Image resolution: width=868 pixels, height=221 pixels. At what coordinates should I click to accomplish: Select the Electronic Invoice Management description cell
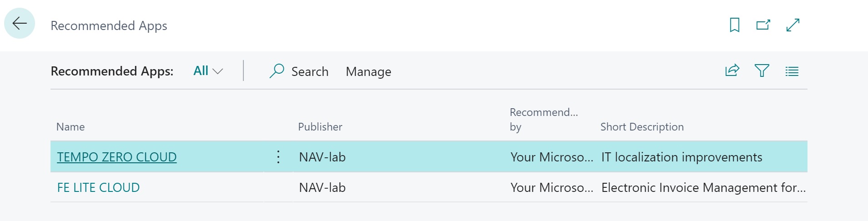[x=703, y=187]
